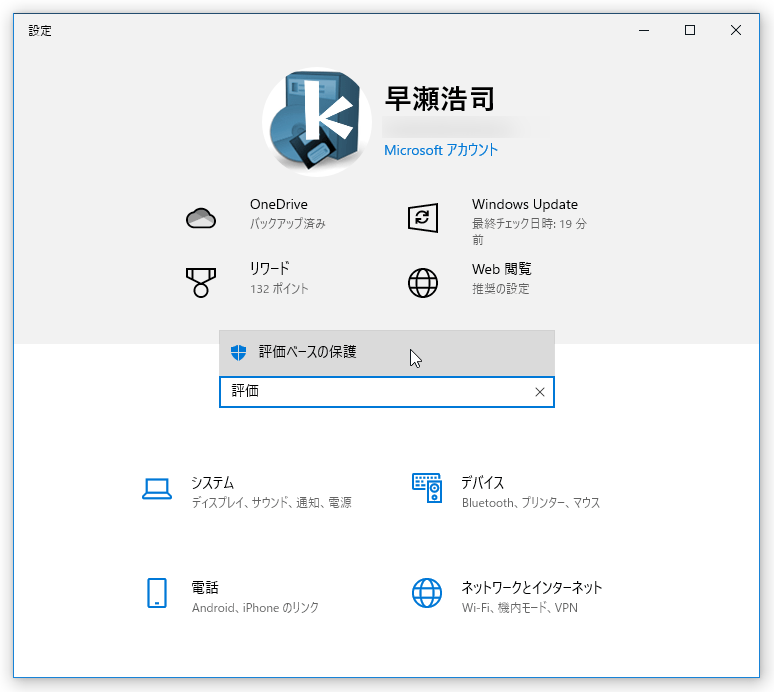Click the Rewards medal icon
This screenshot has height=692, width=774.
click(x=201, y=283)
